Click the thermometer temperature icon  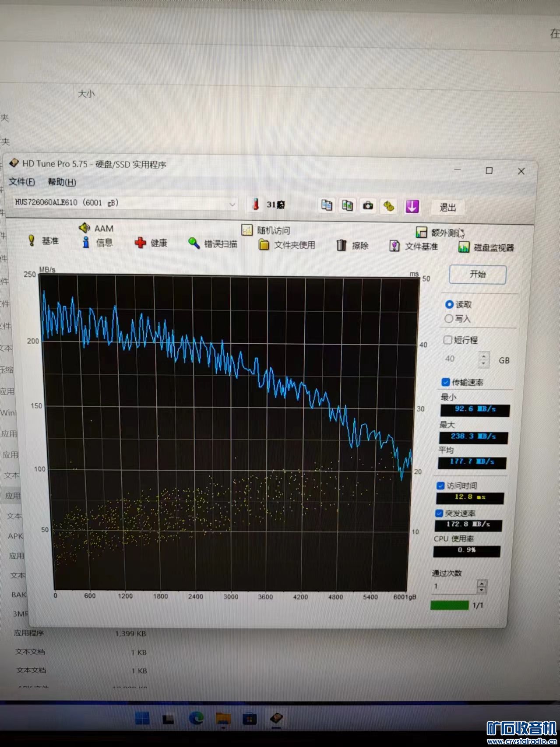tap(256, 204)
